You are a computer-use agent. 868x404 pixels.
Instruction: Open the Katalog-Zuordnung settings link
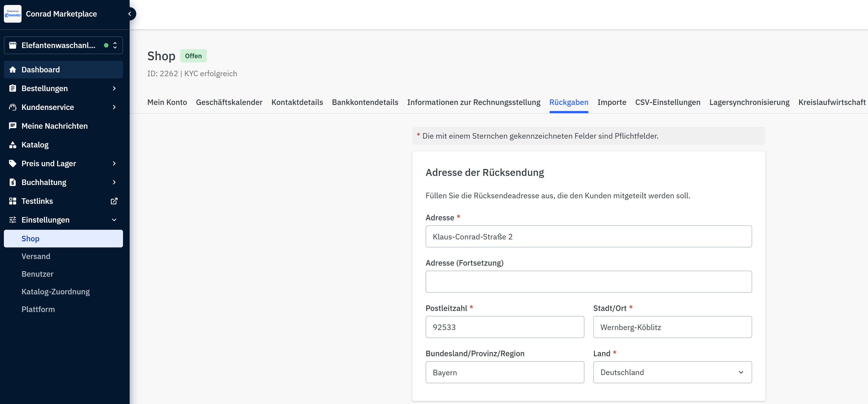coord(56,292)
